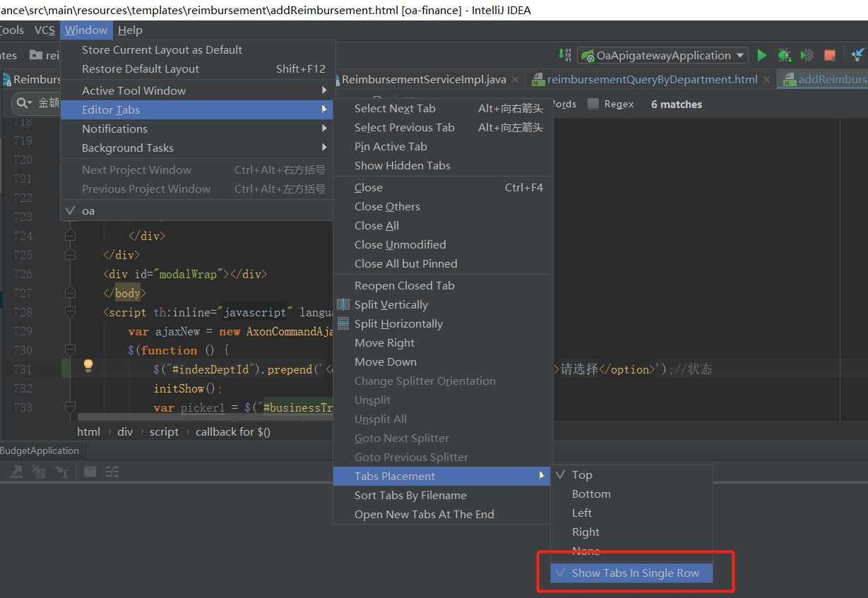Click the script breadcrumb in editor footer
The width and height of the screenshot is (868, 598).
tap(164, 432)
